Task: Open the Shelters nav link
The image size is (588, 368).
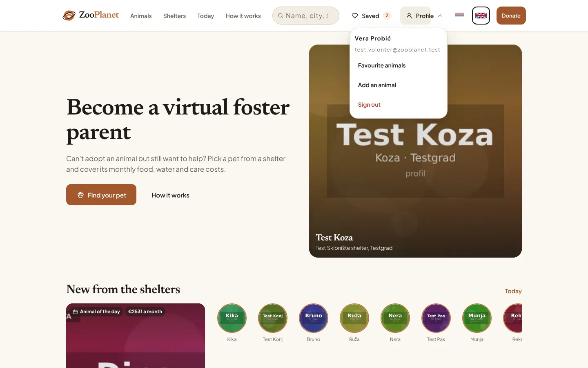Action: point(174,16)
